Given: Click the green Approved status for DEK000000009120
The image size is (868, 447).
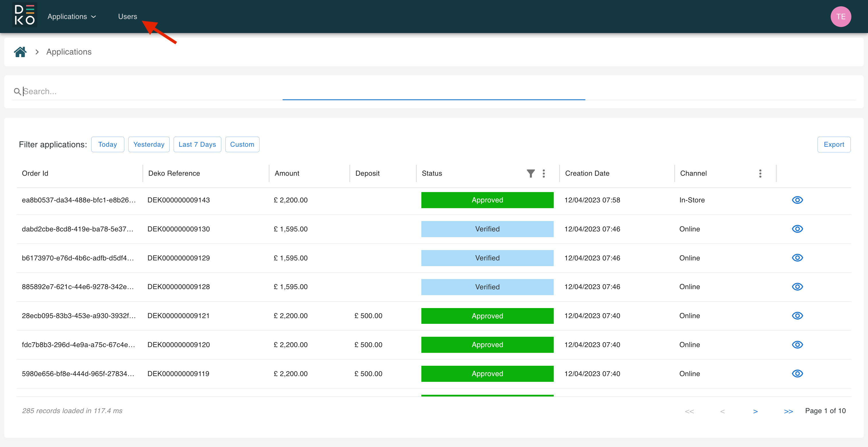Looking at the screenshot, I should pos(487,345).
